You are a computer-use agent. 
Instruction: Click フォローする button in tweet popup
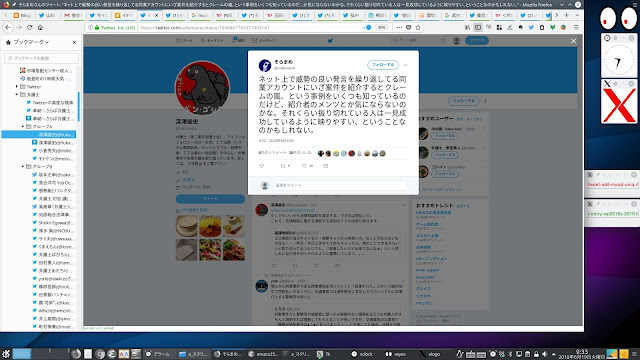pos(383,64)
